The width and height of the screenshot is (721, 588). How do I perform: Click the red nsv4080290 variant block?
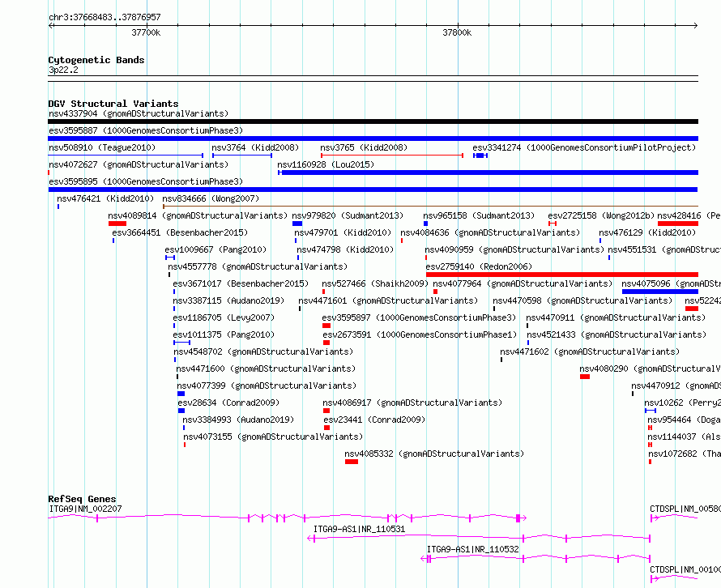pos(585,377)
